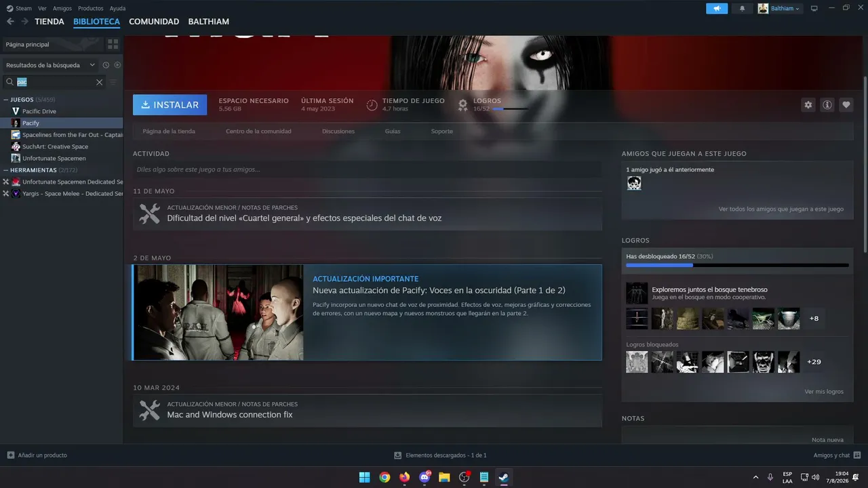The height and width of the screenshot is (488, 868).
Task: Open the Discusiones tab
Action: (x=338, y=131)
